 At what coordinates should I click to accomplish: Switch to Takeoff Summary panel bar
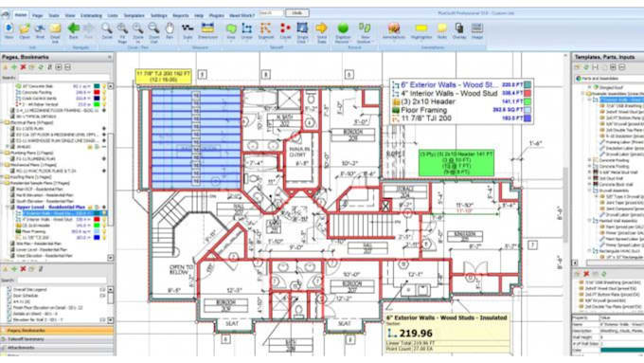57,339
